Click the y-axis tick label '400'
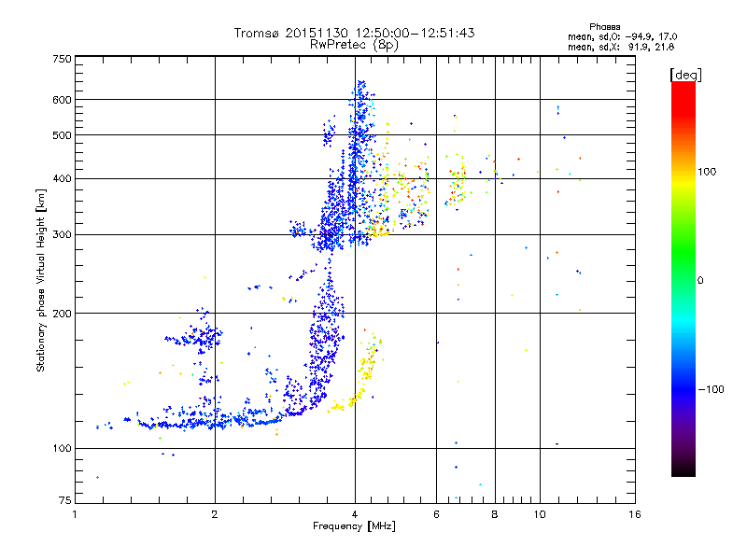The image size is (747, 560). 63,179
